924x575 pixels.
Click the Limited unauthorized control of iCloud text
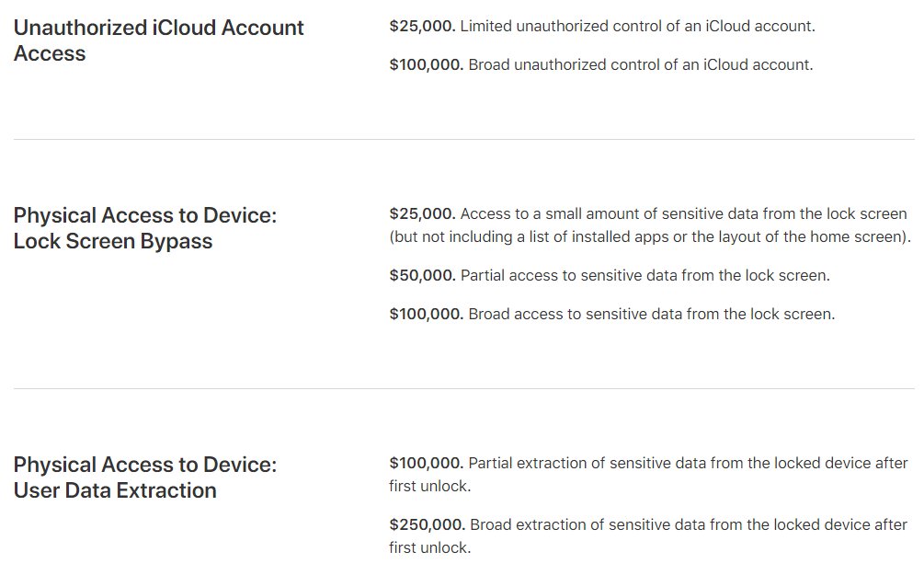[x=638, y=27]
